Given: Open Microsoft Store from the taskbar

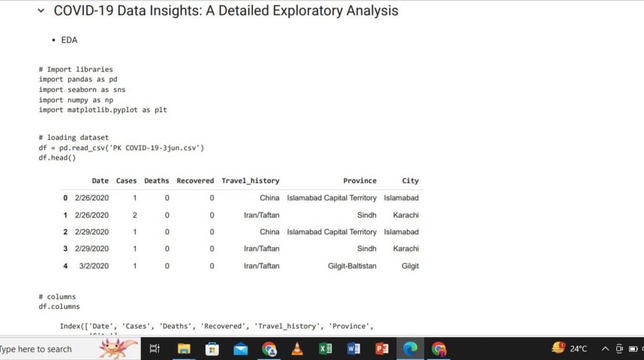Looking at the screenshot, I should click(x=212, y=348).
